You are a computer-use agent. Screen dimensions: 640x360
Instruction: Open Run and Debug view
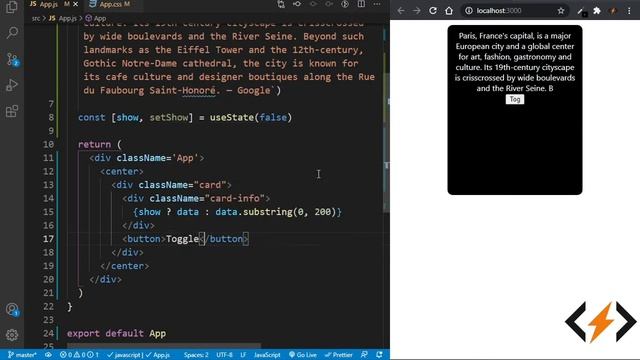click(12, 85)
